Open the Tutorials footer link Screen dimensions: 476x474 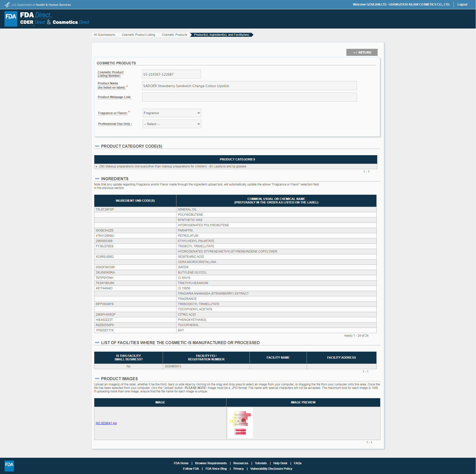(x=261, y=463)
